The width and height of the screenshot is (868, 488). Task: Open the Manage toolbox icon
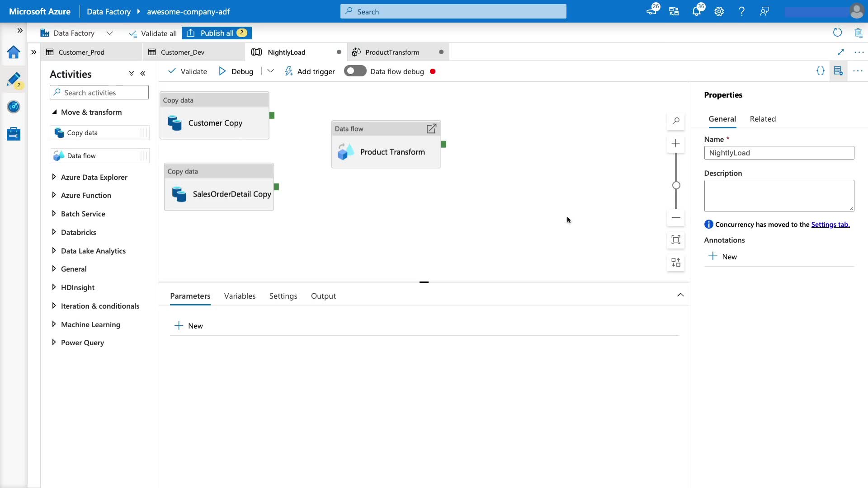pos(14,134)
